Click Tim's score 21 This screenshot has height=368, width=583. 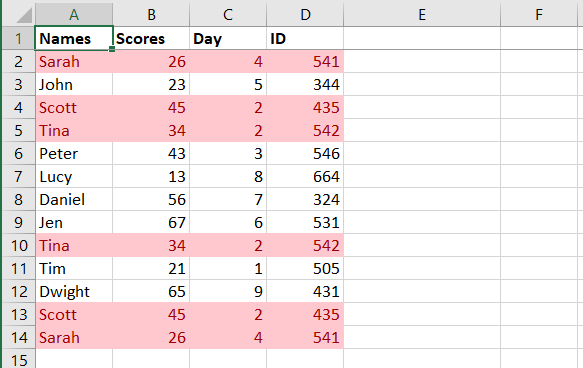[x=151, y=268]
